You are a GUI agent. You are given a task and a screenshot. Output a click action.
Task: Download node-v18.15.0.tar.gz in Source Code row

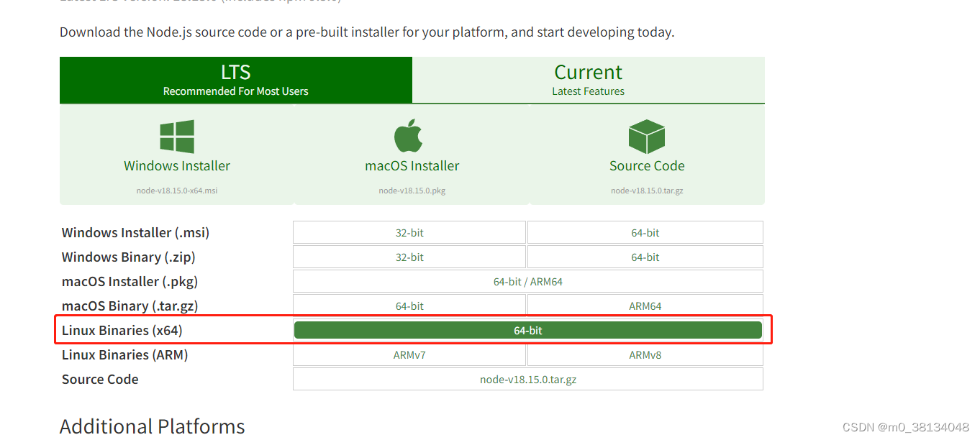pyautogui.click(x=528, y=379)
